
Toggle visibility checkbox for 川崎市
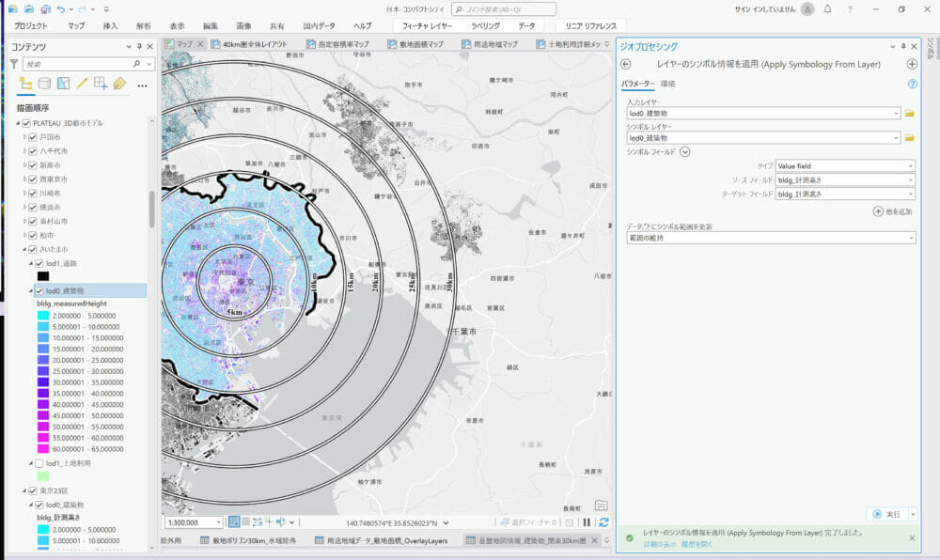(x=33, y=194)
